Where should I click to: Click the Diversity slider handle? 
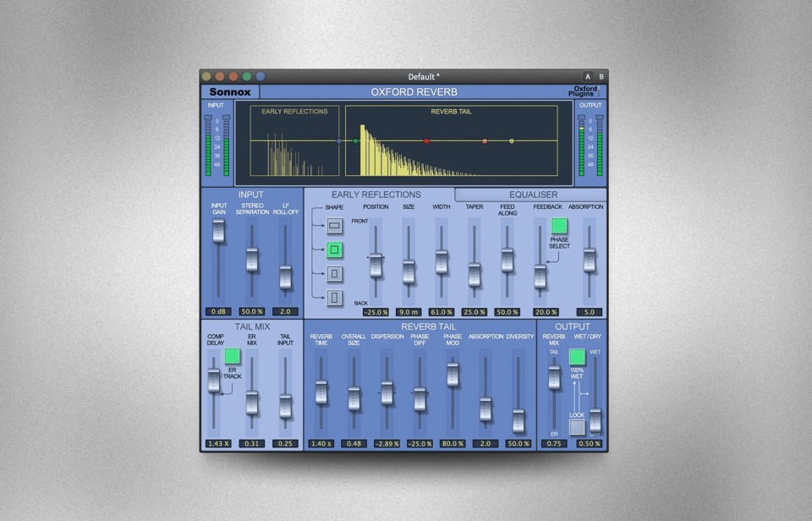coord(518,420)
